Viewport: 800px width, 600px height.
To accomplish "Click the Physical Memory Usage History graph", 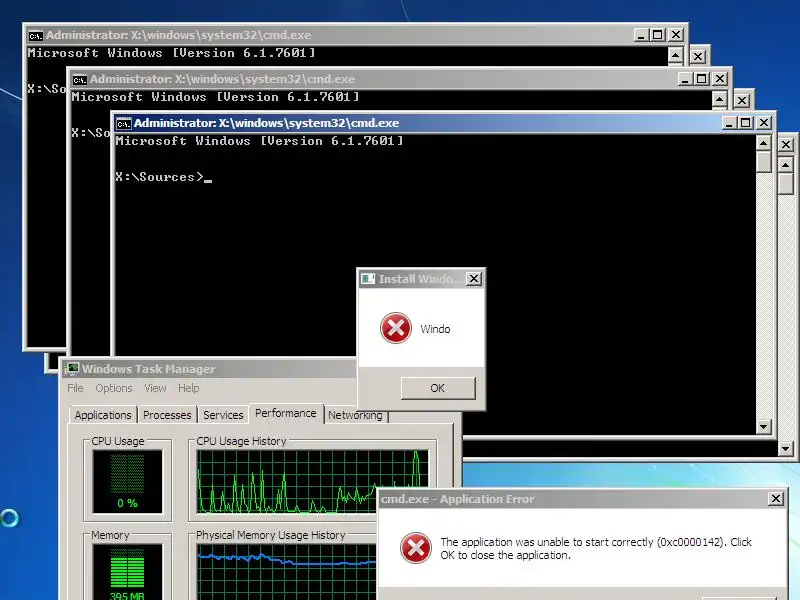I will click(287, 572).
